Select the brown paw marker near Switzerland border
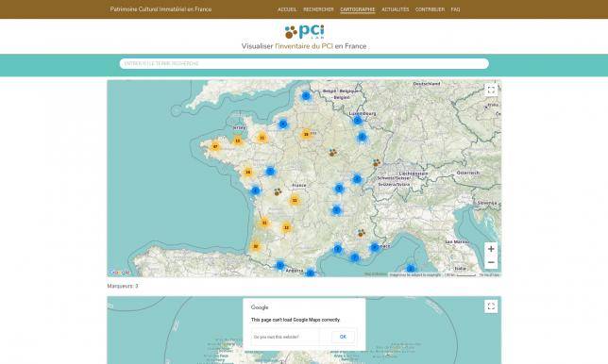Viewport: 608px width, 364px height. (377, 162)
